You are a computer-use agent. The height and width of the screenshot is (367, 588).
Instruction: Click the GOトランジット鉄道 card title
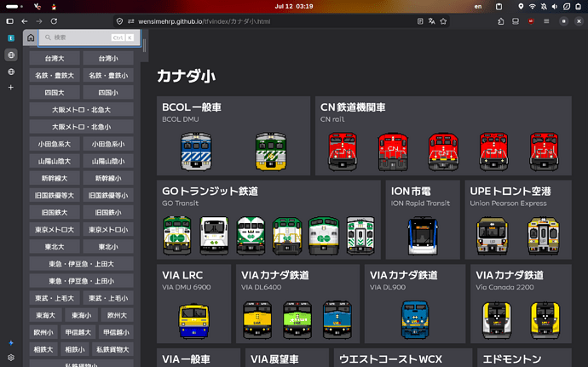(210, 192)
